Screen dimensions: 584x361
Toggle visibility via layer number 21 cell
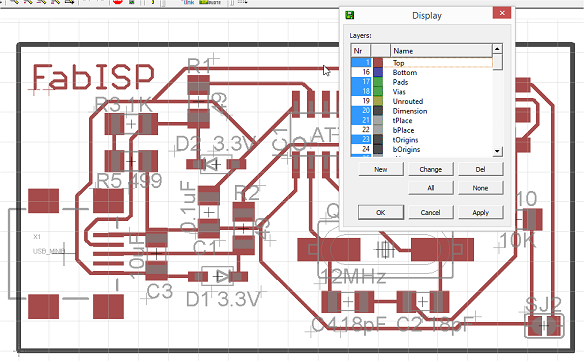361,120
